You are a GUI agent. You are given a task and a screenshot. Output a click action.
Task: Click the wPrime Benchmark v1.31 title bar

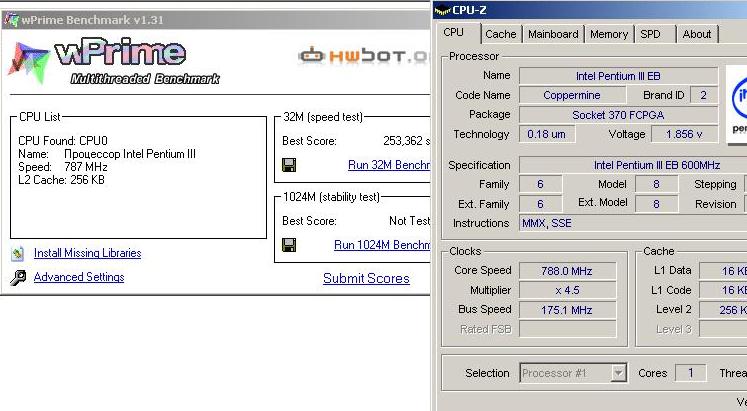pos(215,20)
